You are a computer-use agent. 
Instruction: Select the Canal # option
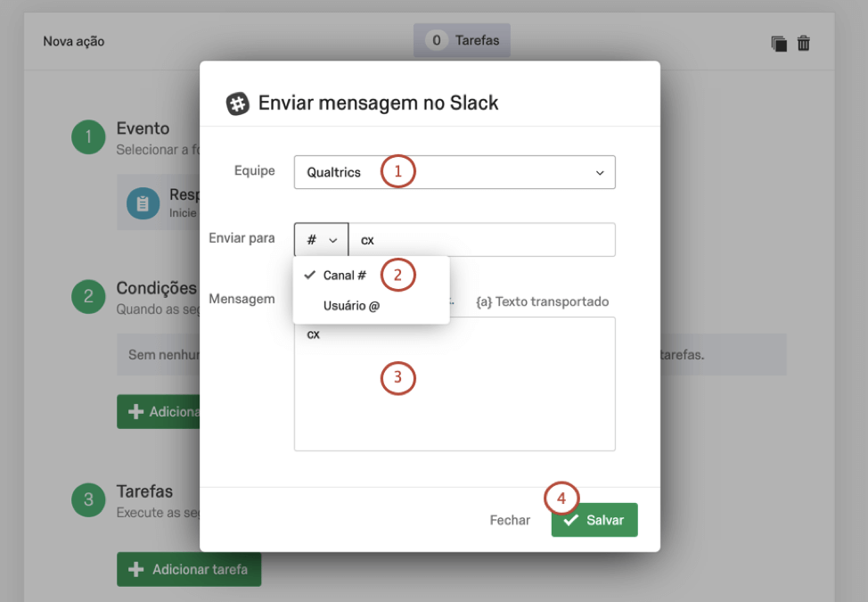click(344, 276)
